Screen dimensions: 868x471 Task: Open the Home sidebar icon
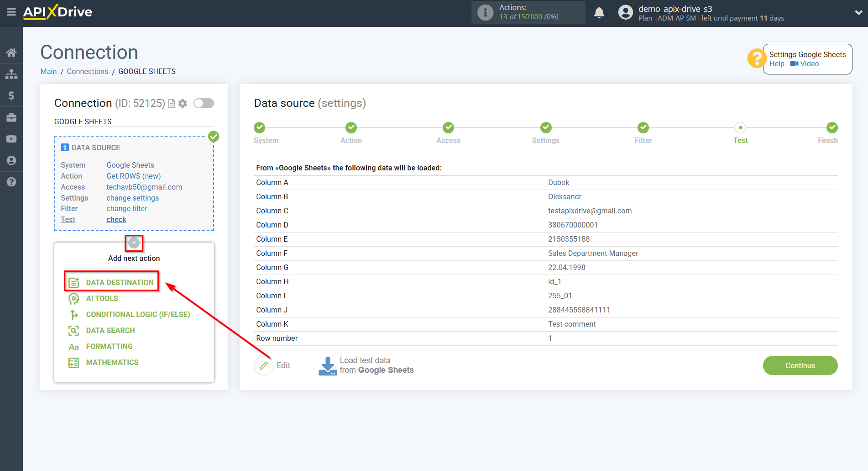pos(11,53)
